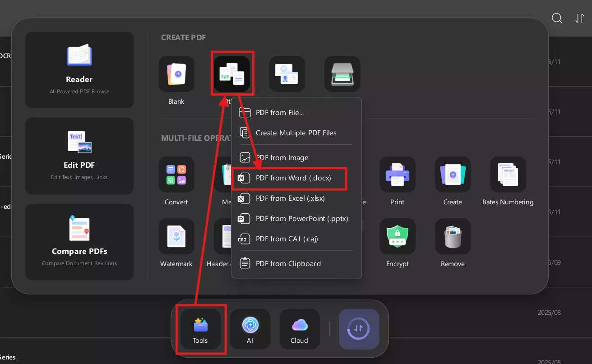Screen dimensions: 592x364
Task: Select the Tools icon in the bottom dock
Action: coord(200,329)
